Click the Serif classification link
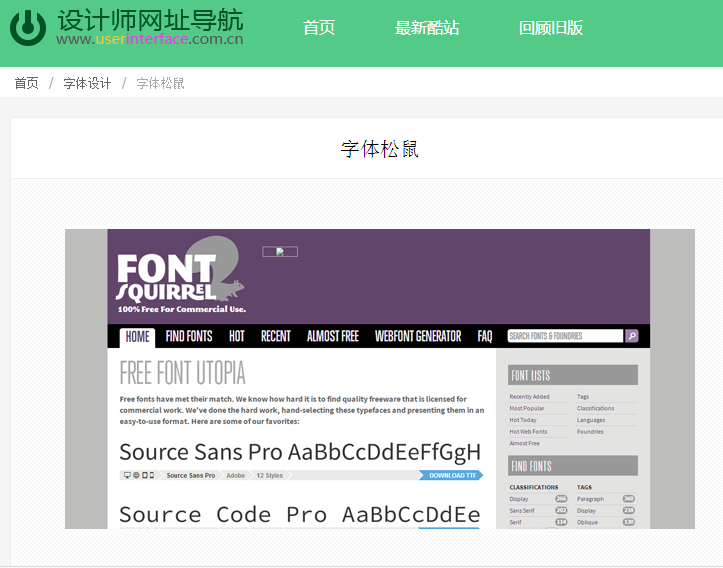Viewport: 723px width, 568px height. point(515,522)
